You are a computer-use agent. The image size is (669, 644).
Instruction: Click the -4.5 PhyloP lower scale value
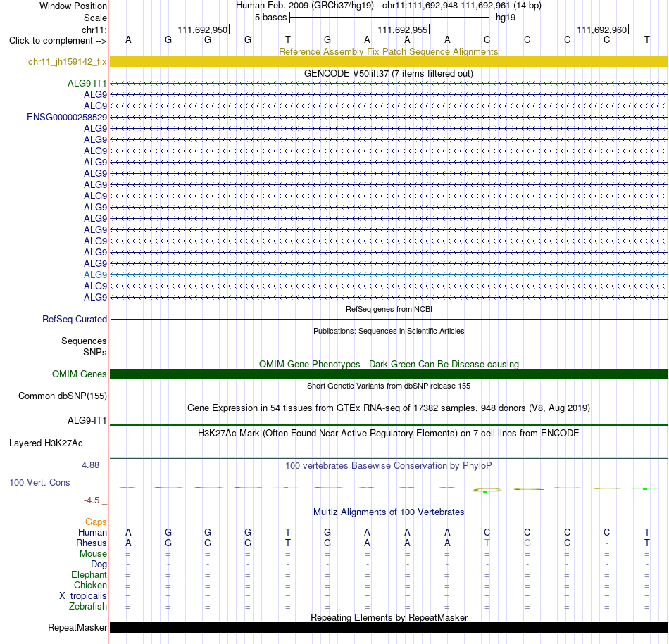tap(92, 500)
